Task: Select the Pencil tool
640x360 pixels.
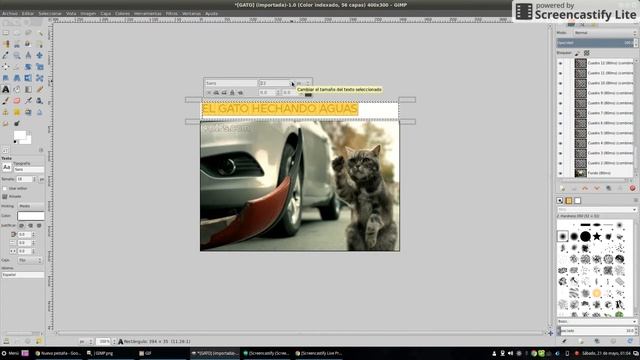Action: pos(40,89)
